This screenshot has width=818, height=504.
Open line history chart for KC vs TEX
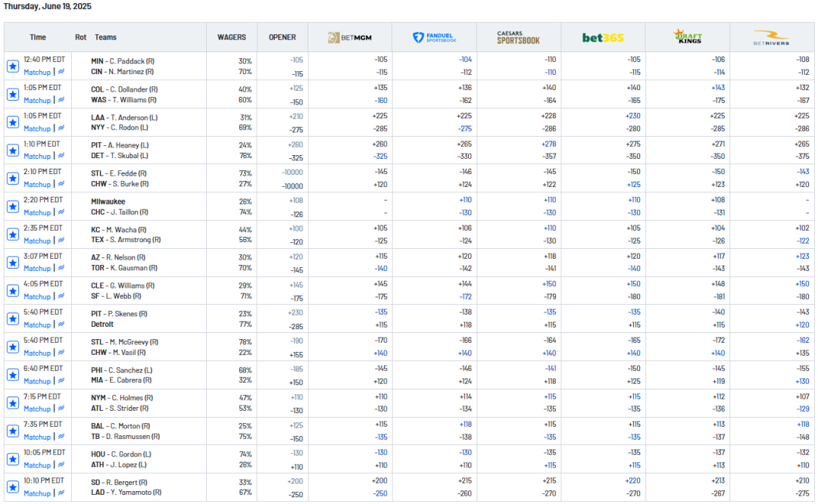61,241
